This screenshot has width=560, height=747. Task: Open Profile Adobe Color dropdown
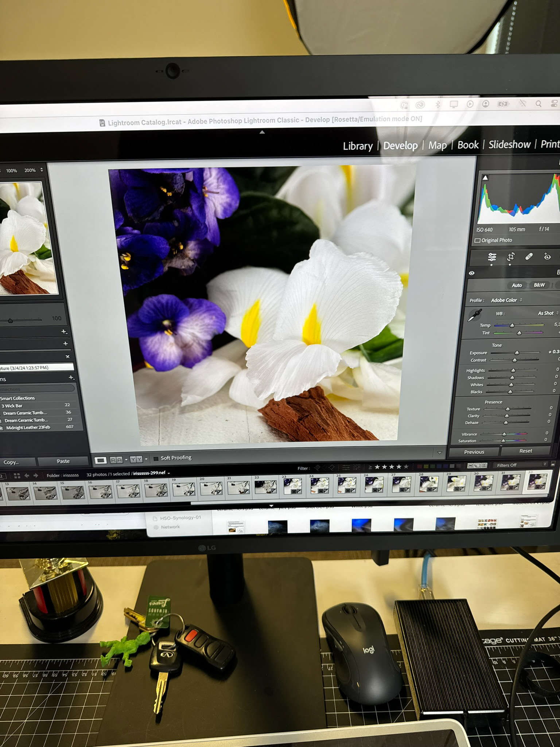pyautogui.click(x=506, y=300)
